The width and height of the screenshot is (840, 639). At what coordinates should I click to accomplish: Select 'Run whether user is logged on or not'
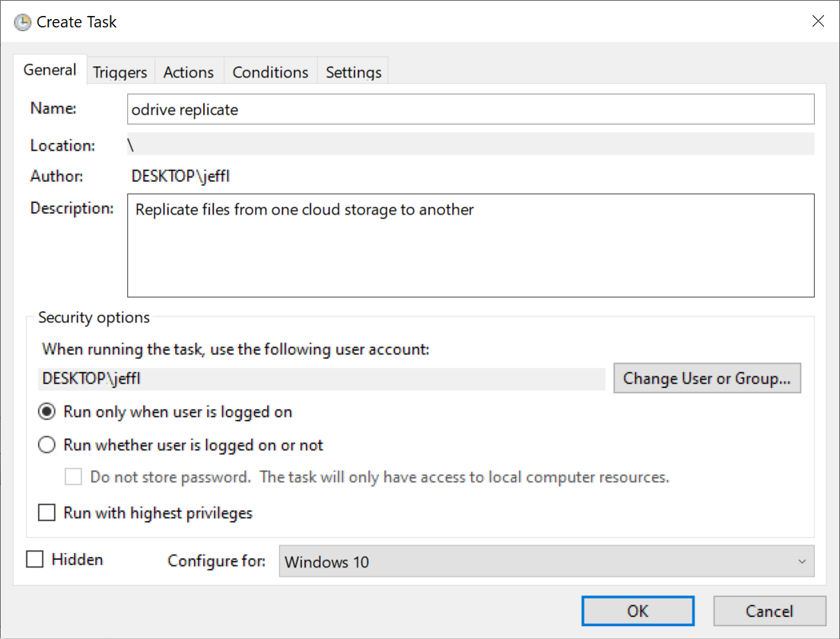[47, 445]
